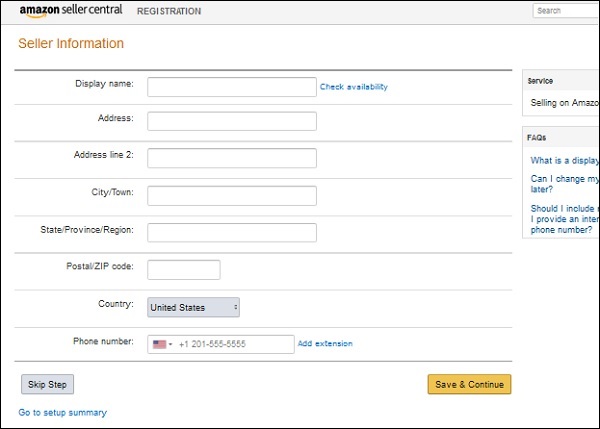Click the Add extension link
Screen dimensions: 600x429
325,344
